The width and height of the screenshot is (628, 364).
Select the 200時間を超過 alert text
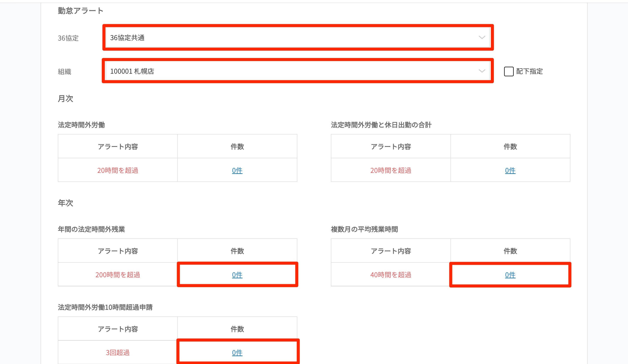click(118, 275)
